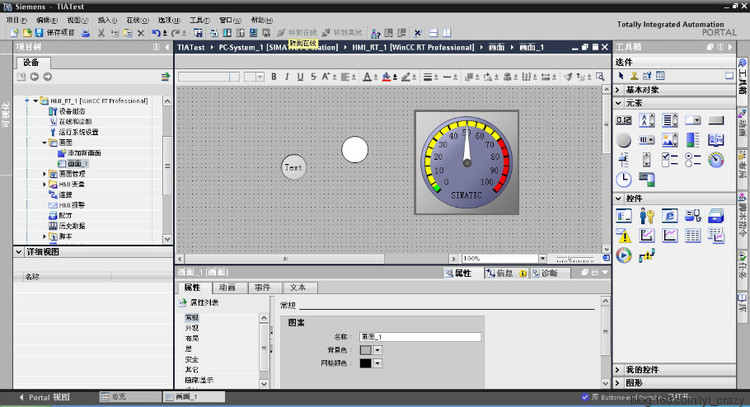
Task: Open the 背景色 background color swatch
Action: click(369, 350)
